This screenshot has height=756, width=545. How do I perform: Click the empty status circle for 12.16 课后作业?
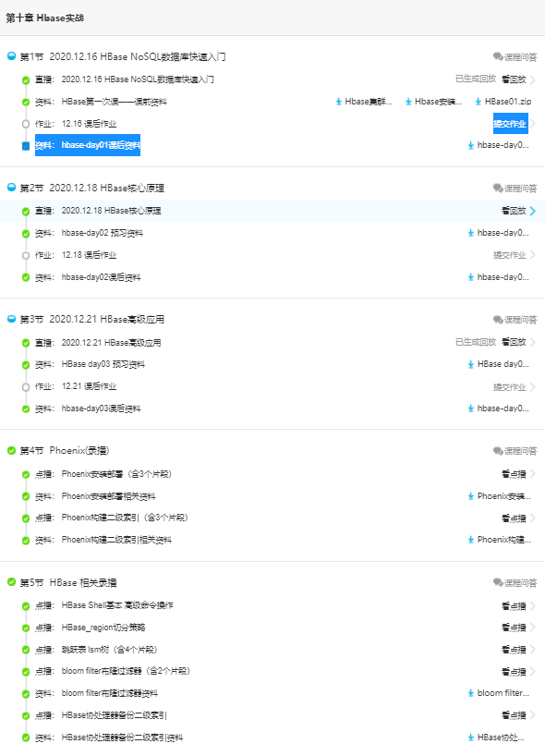tap(26, 124)
